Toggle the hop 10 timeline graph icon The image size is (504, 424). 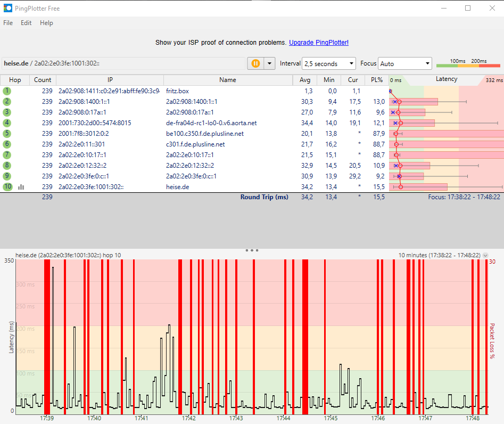click(21, 187)
